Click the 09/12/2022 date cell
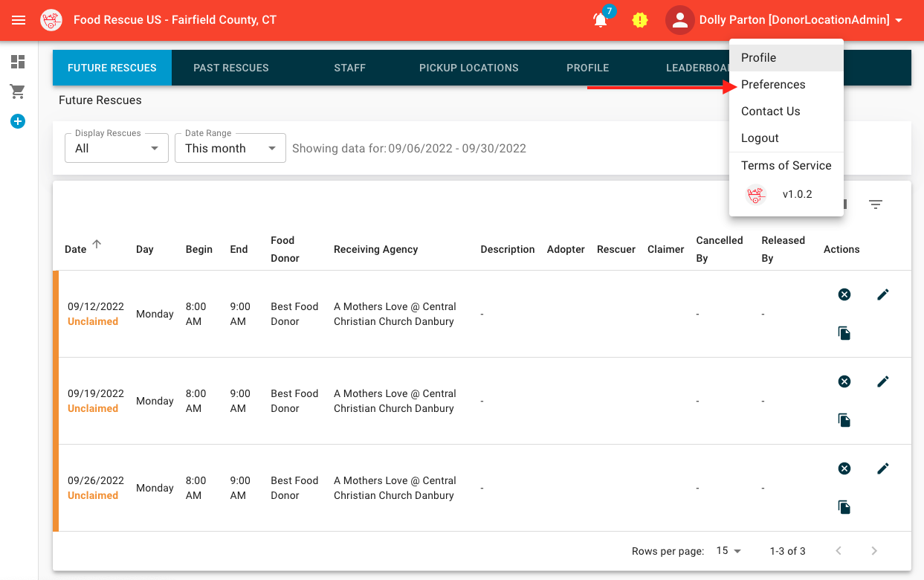 tap(96, 306)
